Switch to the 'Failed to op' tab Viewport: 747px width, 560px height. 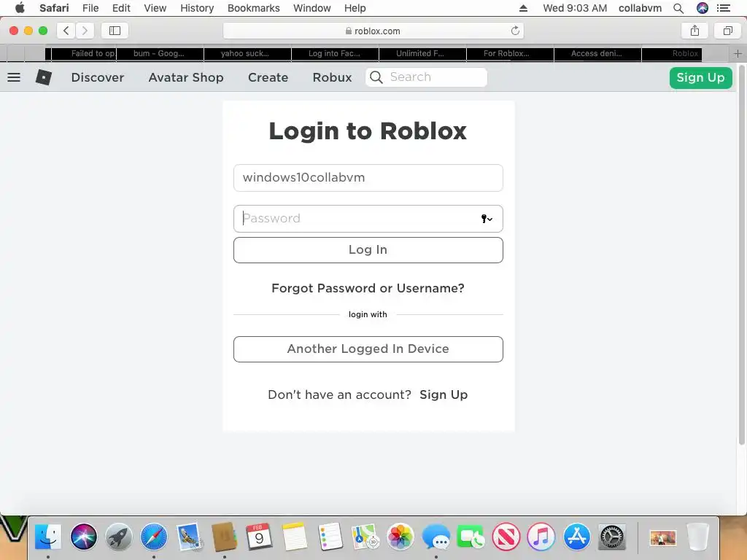[84, 54]
